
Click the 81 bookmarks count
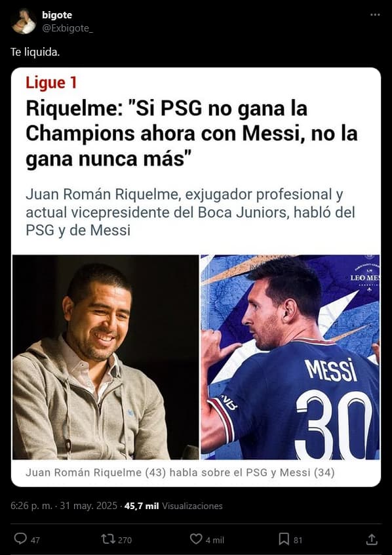click(298, 540)
